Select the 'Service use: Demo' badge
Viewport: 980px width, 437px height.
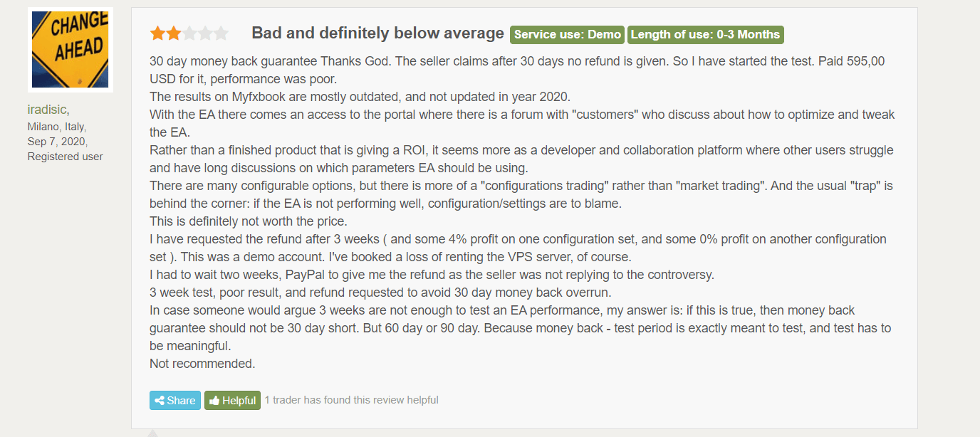coord(568,34)
